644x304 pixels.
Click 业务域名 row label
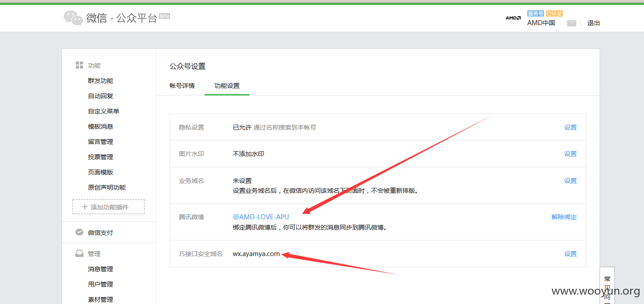point(192,181)
